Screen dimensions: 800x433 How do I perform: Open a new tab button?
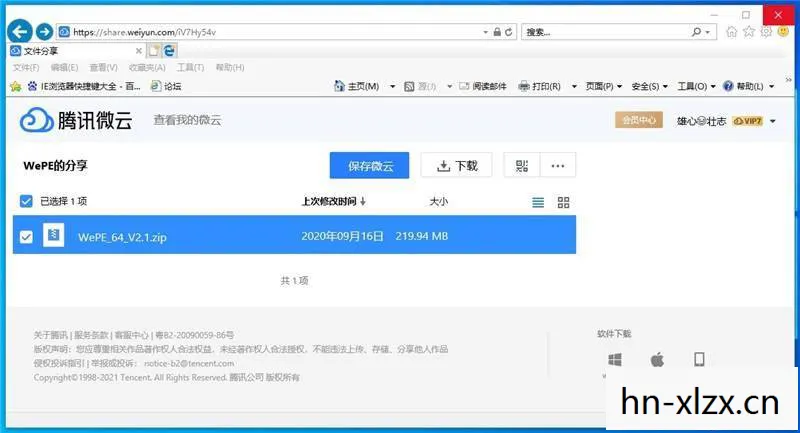point(154,50)
